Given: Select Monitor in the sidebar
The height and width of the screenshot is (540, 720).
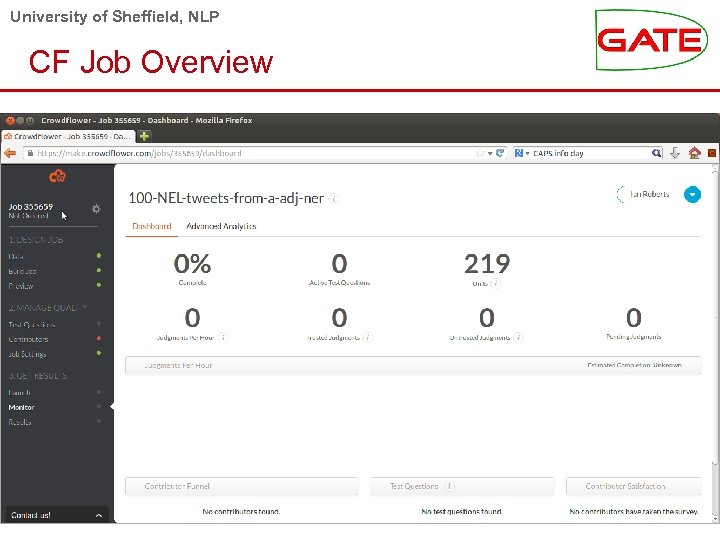Looking at the screenshot, I should click(x=21, y=407).
